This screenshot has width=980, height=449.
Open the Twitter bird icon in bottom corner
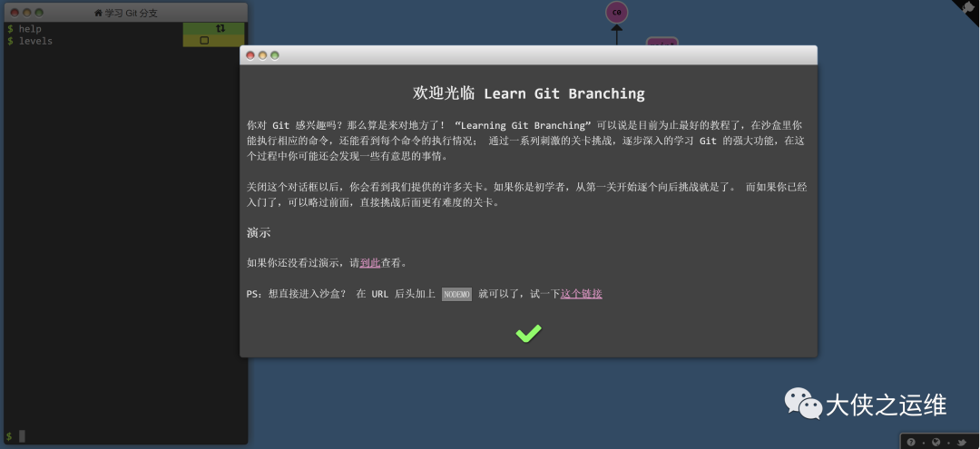click(x=961, y=442)
